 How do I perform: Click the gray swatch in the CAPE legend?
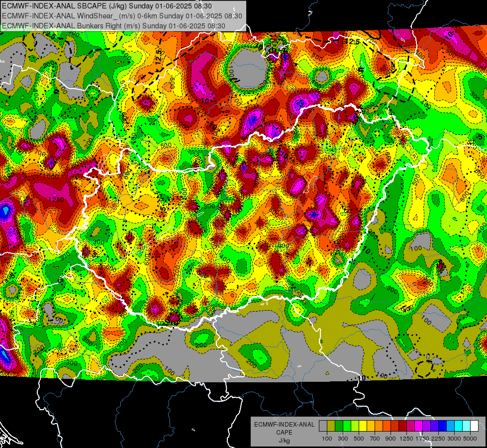point(323,426)
